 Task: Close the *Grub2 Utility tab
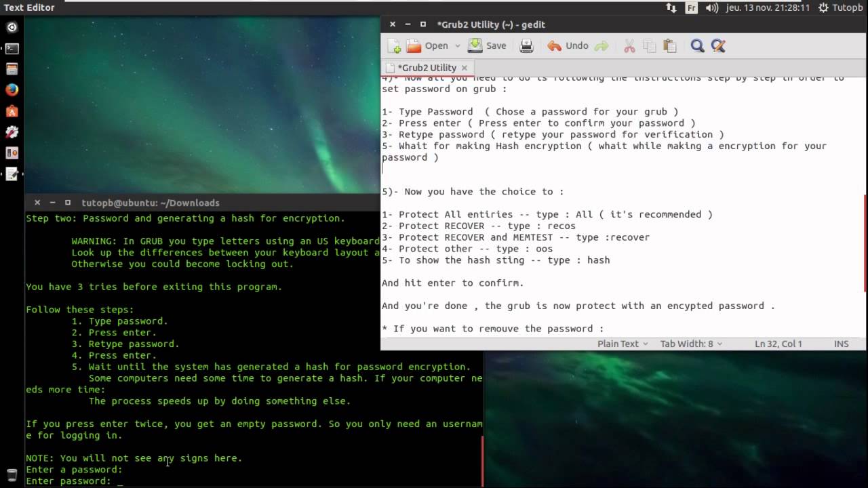point(465,68)
